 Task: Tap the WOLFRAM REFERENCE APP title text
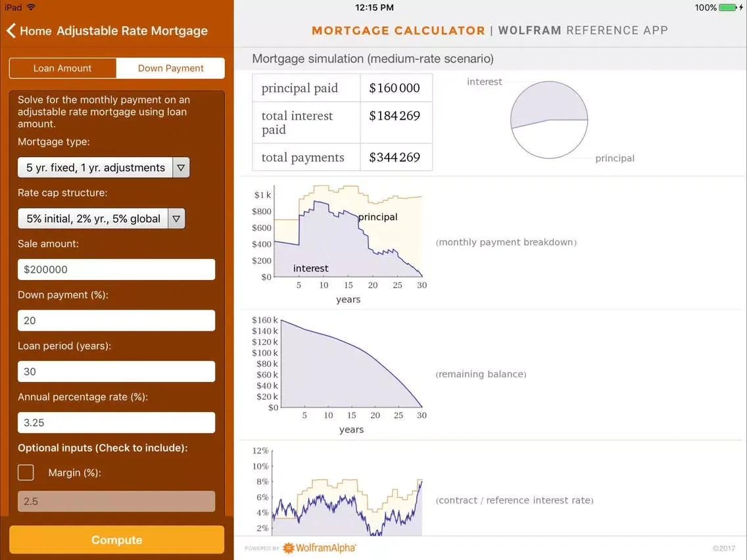coord(583,30)
